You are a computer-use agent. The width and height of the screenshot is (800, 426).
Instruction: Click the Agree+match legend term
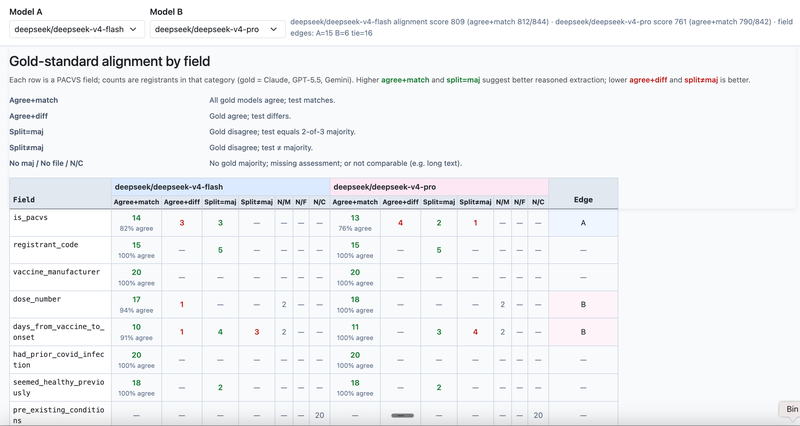(34, 100)
